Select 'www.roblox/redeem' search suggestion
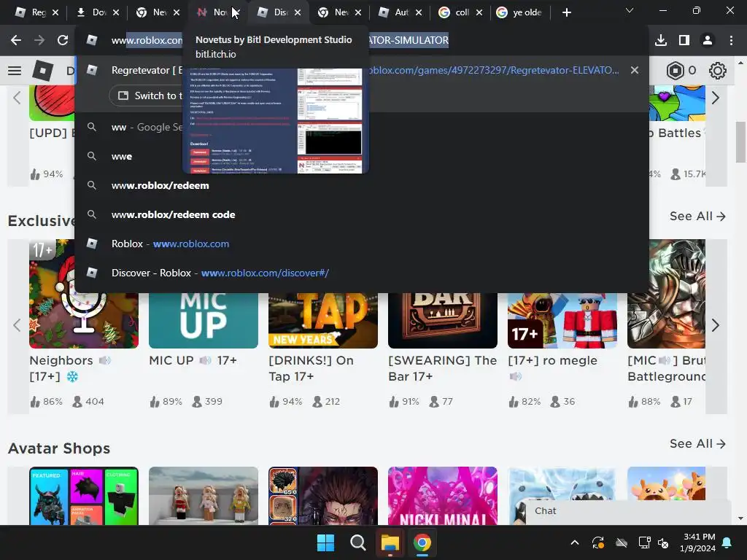Image resolution: width=747 pixels, height=560 pixels. tap(362, 185)
